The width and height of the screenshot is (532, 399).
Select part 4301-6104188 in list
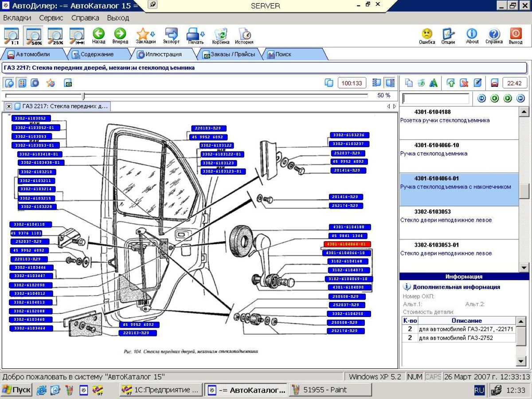click(x=459, y=123)
